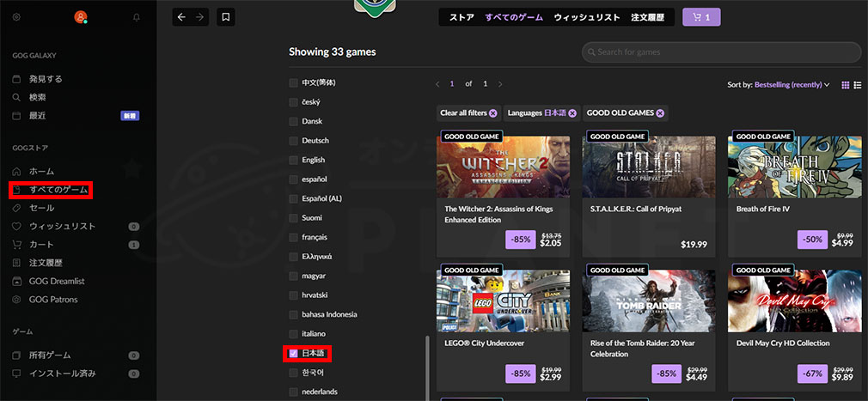Viewport: 868px width, 401px height.
Task: Click the -85% price on Witcher 2
Action: click(520, 240)
